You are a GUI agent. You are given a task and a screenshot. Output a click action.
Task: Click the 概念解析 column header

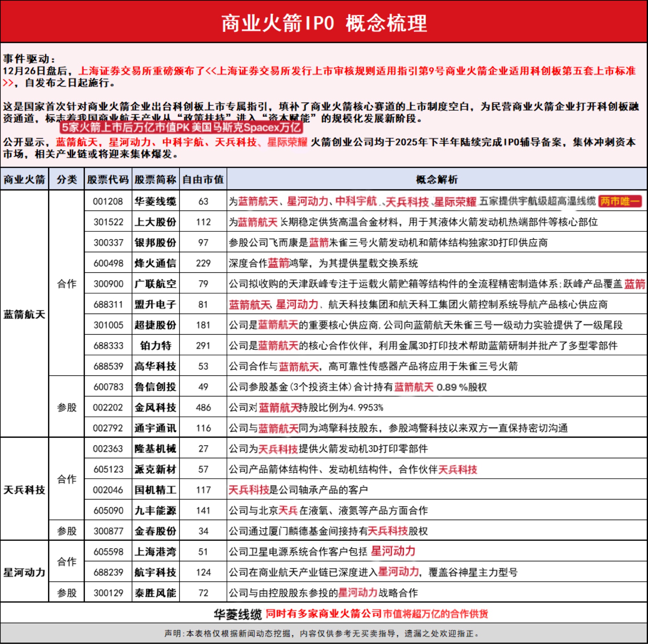(x=437, y=180)
